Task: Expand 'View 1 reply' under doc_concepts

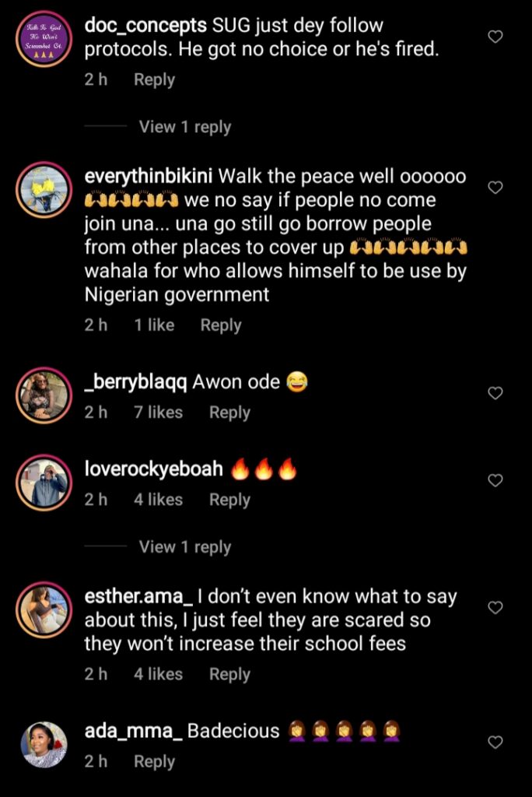Action: tap(184, 127)
